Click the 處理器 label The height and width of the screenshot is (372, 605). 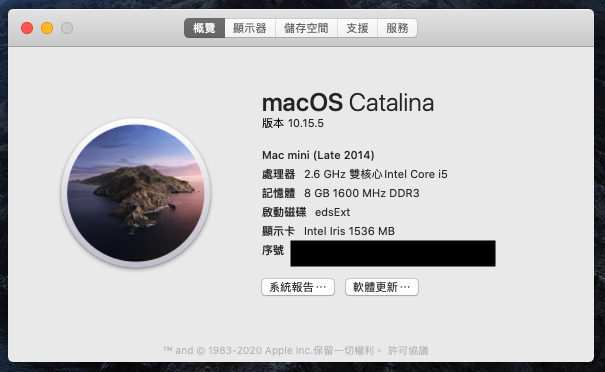point(279,174)
